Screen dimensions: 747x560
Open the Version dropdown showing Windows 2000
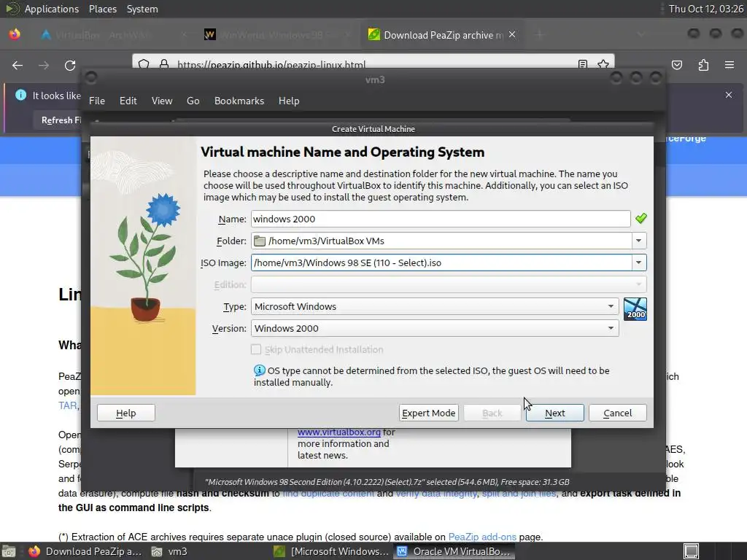[435, 329]
